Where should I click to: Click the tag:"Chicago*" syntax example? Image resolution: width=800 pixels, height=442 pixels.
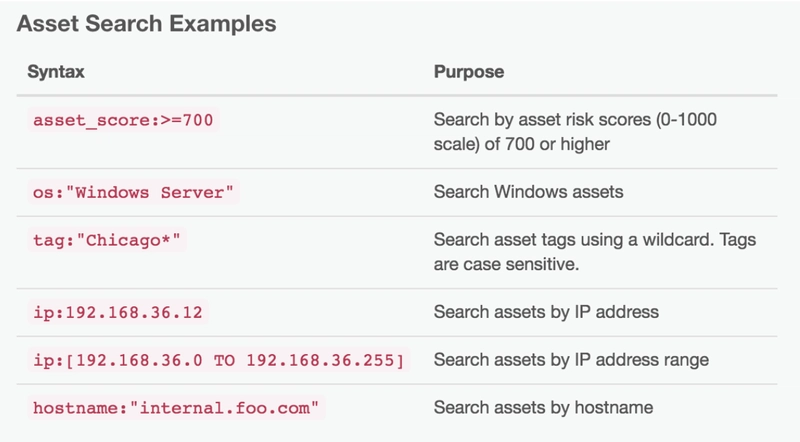(x=107, y=240)
